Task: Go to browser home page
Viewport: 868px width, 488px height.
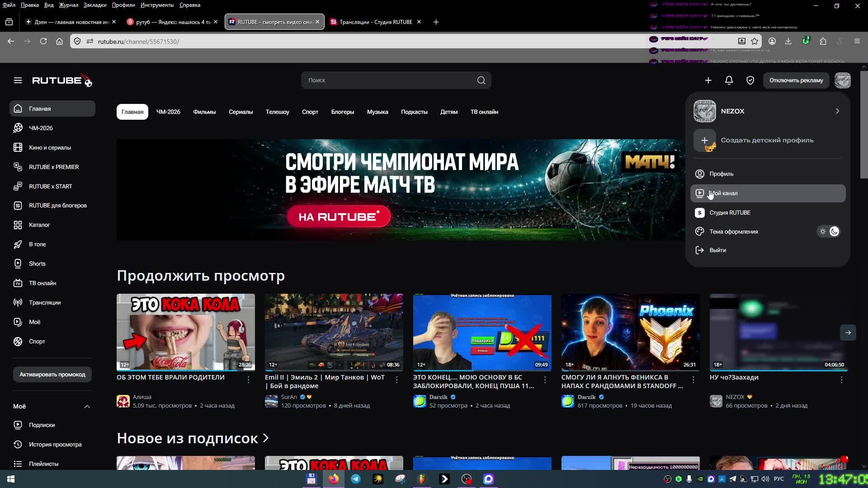Action: click(x=59, y=41)
